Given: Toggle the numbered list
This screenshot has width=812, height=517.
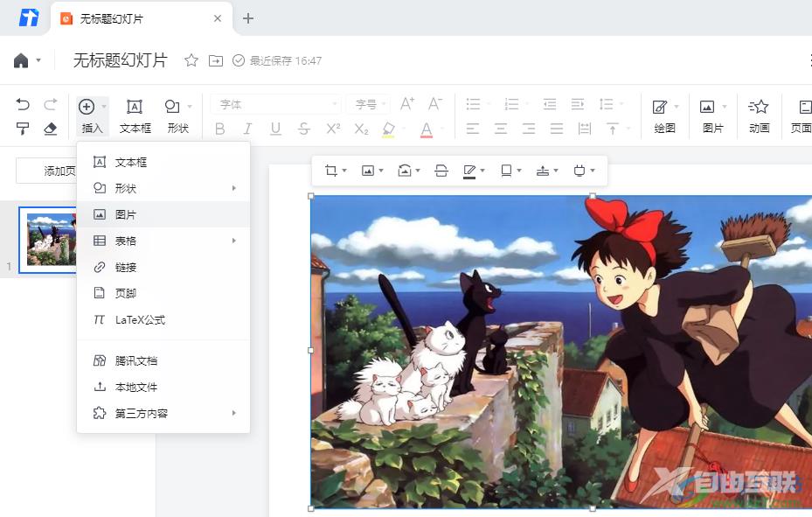Looking at the screenshot, I should [511, 104].
